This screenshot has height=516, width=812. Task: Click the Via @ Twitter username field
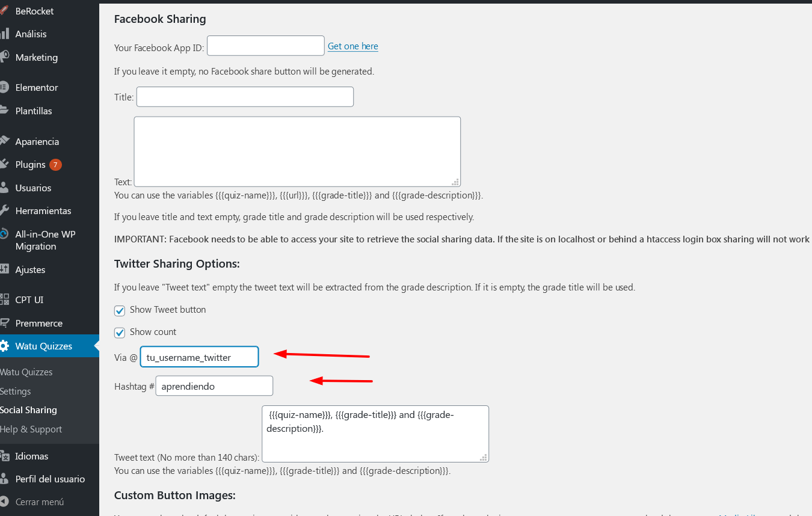[x=200, y=357]
